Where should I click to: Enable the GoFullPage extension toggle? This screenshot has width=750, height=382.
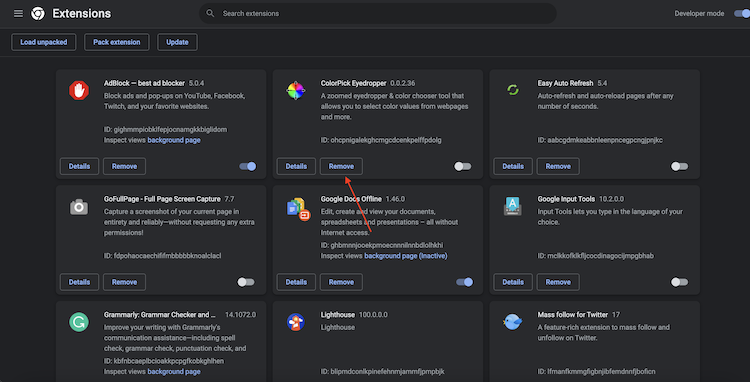coord(246,282)
